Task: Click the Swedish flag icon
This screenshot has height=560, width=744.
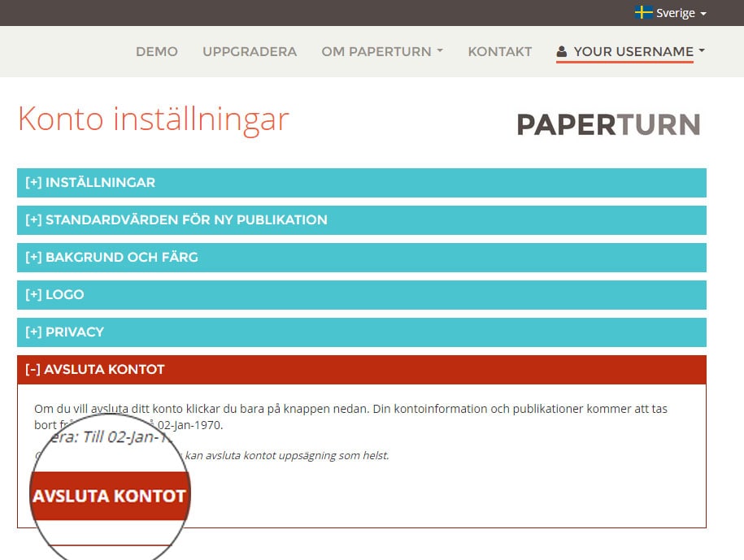Action: 644,12
